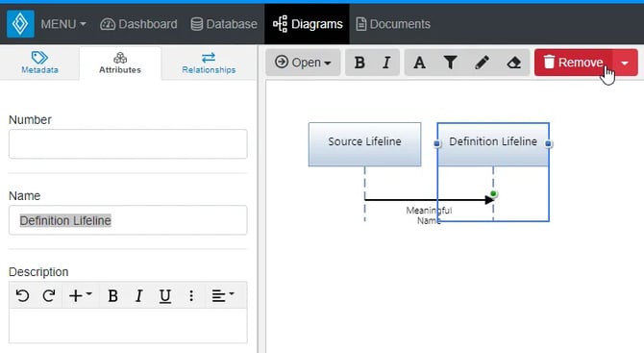The image size is (644, 353).
Task: Click inside the Description text area
Action: point(128,325)
